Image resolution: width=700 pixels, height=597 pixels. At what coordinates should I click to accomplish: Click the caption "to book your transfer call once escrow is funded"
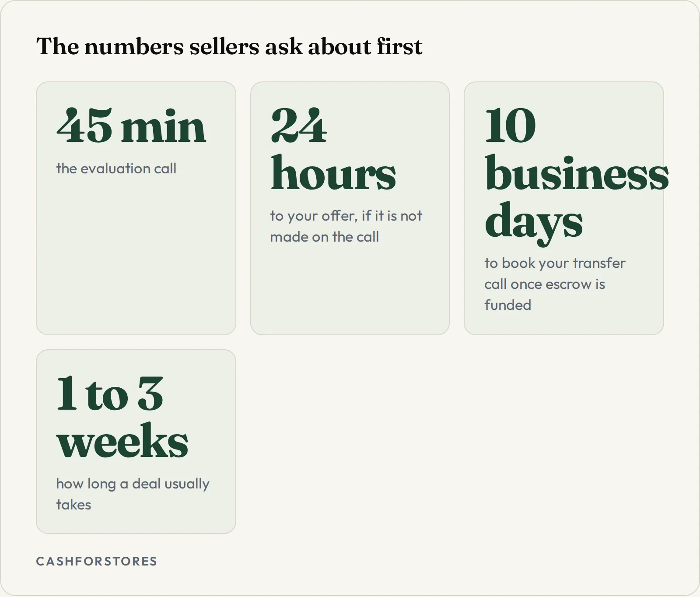click(555, 284)
